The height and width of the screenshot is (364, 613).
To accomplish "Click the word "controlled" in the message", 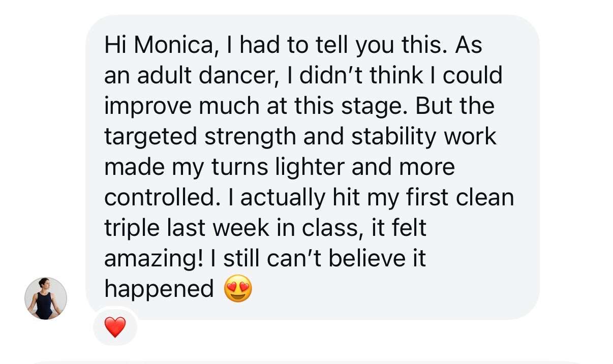I will pyautogui.click(x=157, y=198).
